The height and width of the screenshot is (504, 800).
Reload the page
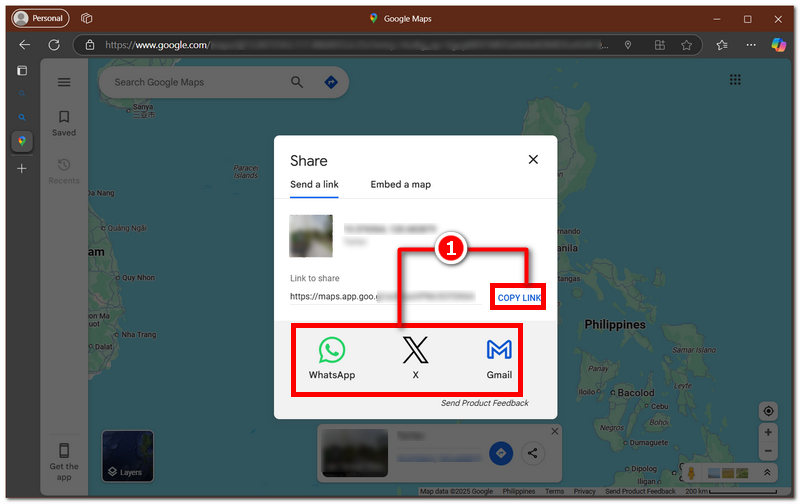click(x=54, y=45)
